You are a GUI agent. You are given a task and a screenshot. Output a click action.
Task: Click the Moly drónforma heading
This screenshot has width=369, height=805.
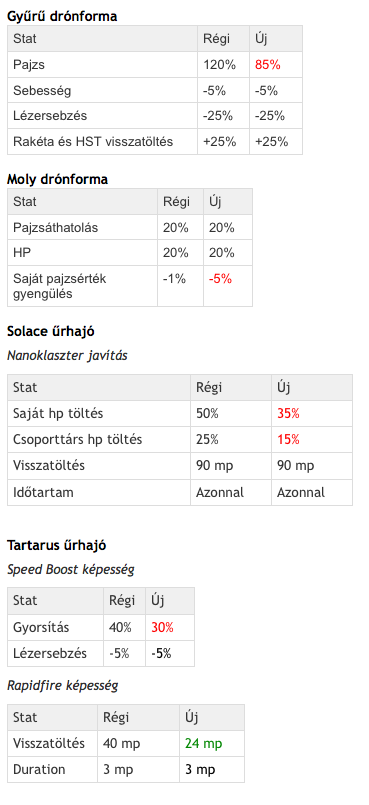57,179
